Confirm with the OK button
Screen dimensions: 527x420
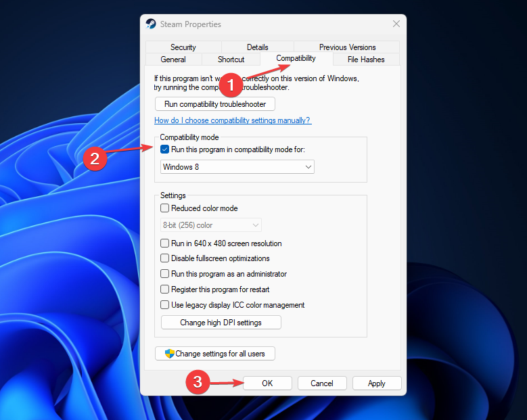[267, 383]
